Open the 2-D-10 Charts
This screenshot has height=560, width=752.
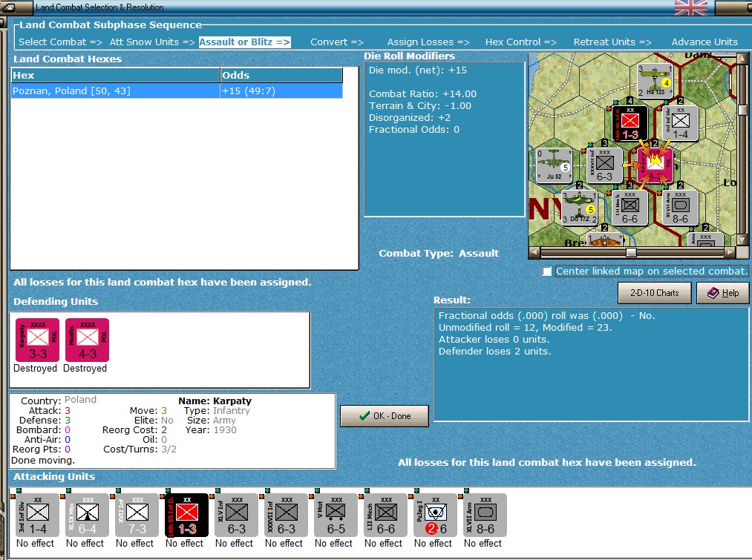(654, 293)
